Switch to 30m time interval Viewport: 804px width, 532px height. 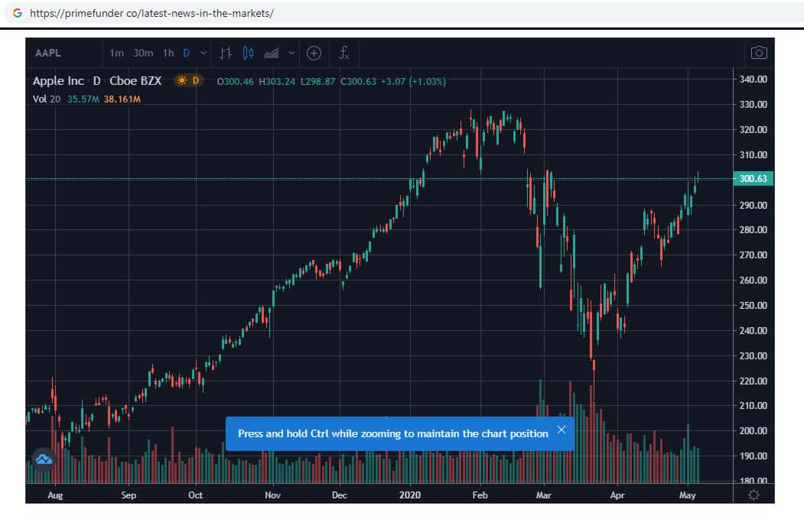pos(143,53)
